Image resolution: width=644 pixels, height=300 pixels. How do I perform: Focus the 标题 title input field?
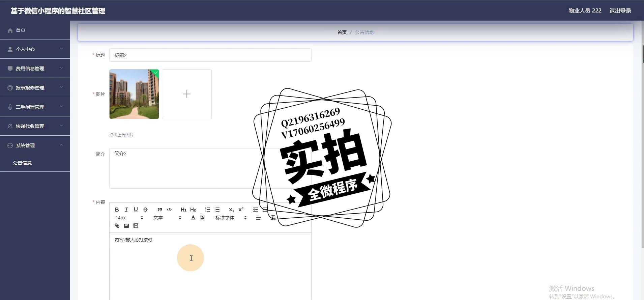coord(210,55)
